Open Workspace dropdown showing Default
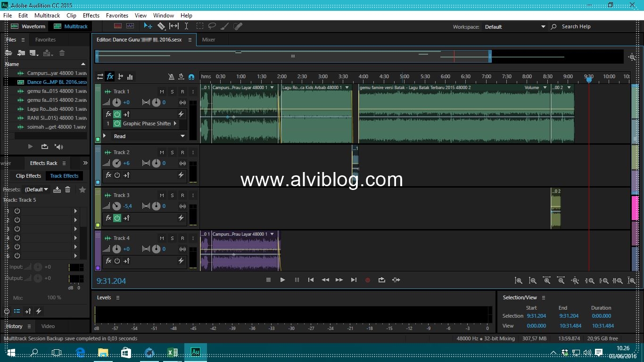The height and width of the screenshot is (362, 644). (x=515, y=27)
